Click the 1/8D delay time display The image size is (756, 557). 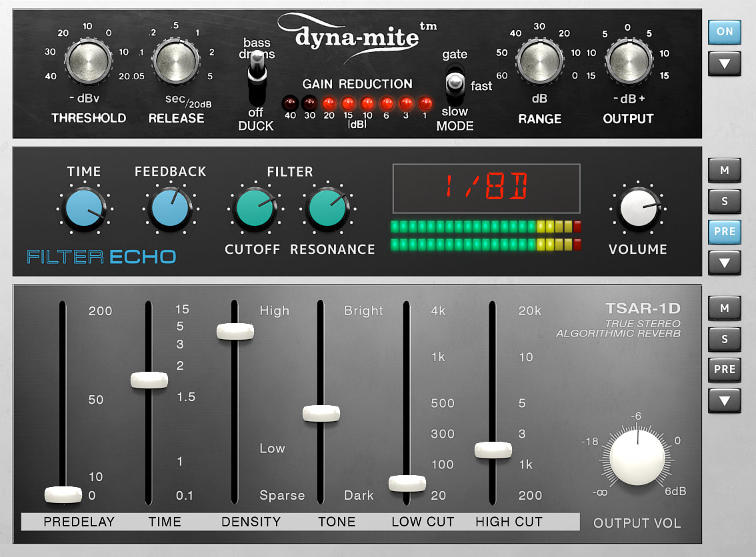point(486,189)
